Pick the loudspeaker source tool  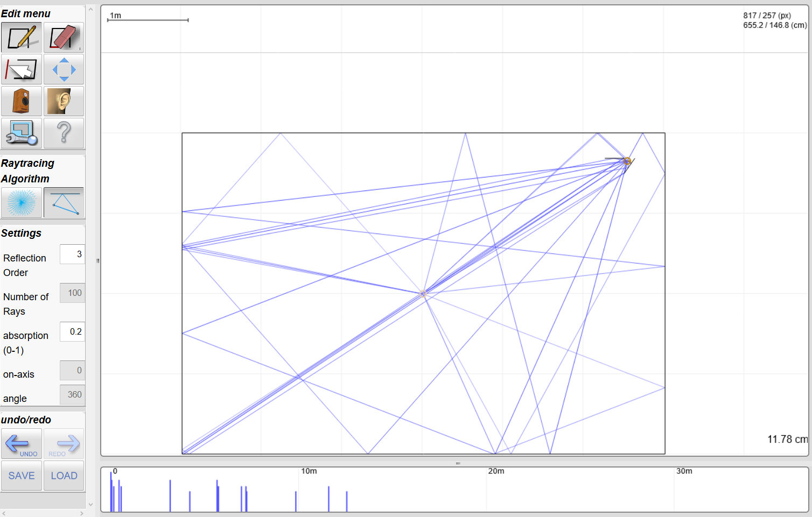pos(22,101)
